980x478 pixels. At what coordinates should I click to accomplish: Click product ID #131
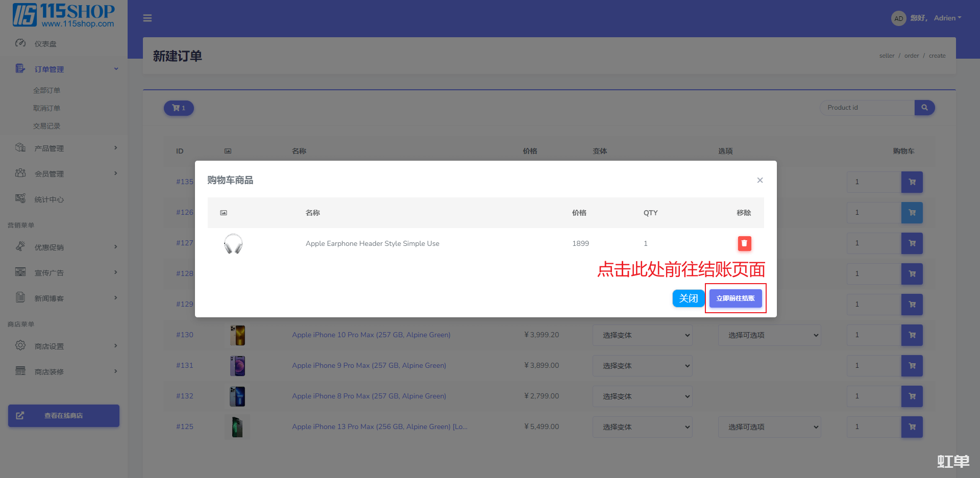185,365
